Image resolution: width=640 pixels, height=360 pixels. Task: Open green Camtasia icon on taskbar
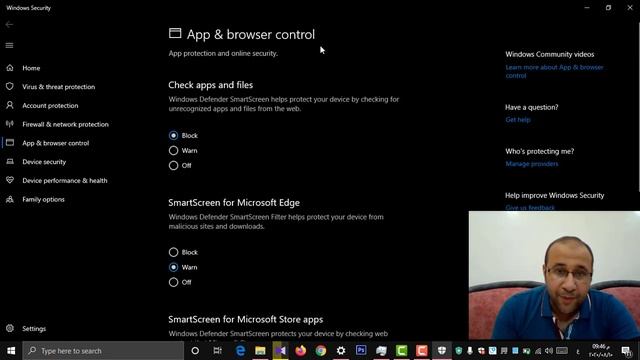point(402,351)
